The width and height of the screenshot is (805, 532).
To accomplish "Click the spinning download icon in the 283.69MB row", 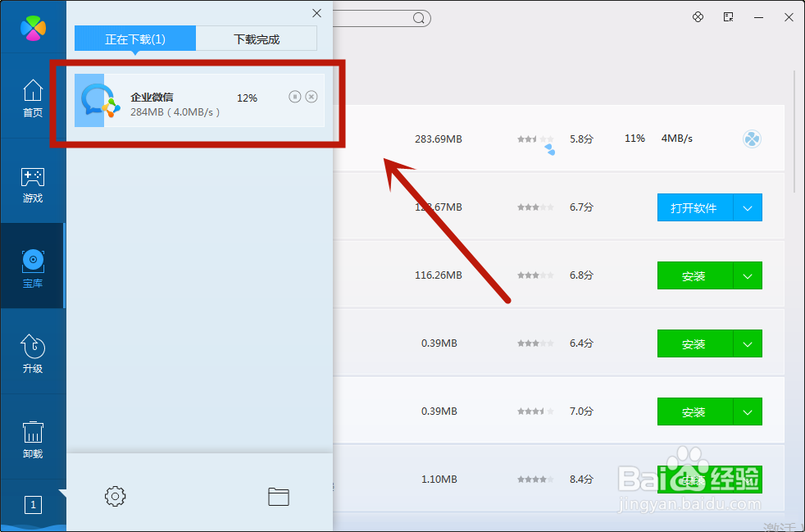I will click(x=752, y=139).
